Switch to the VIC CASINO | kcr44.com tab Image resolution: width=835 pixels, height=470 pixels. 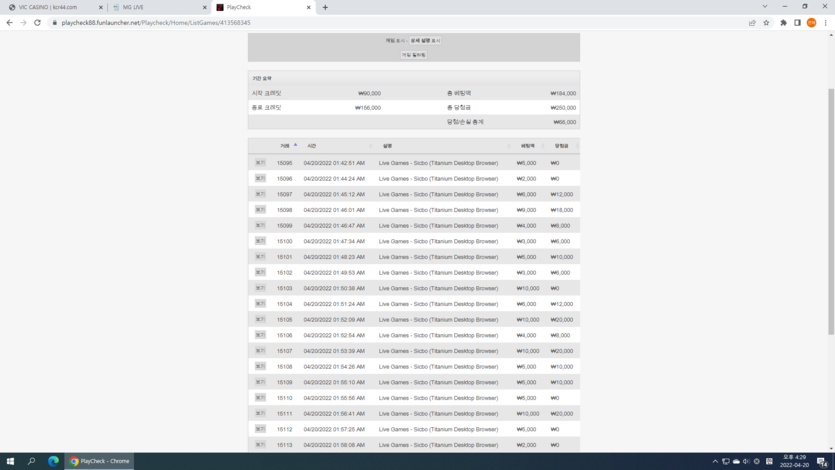pyautogui.click(x=53, y=7)
